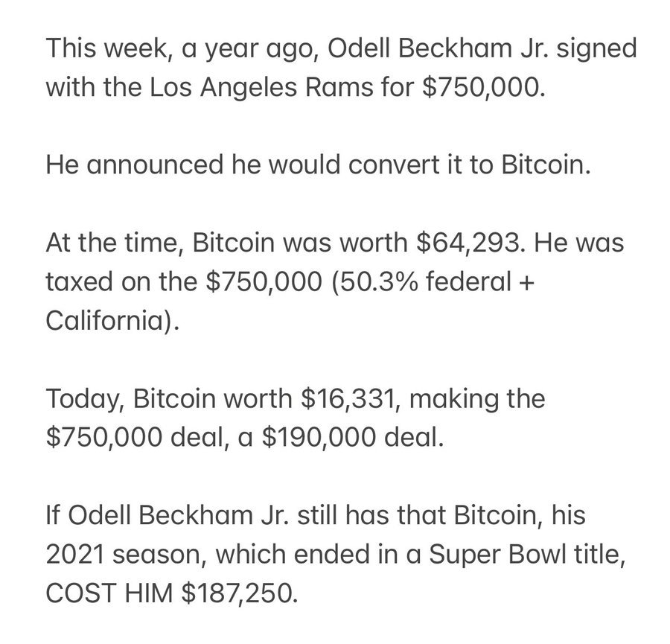
Task: Click the phrase 'making the'
Action: (x=477, y=400)
